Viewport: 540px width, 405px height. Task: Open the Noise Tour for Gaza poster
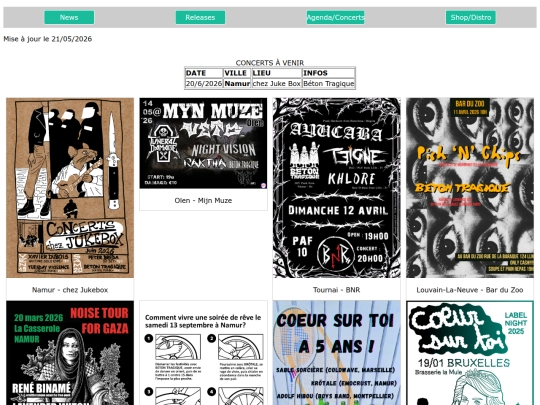point(70,353)
